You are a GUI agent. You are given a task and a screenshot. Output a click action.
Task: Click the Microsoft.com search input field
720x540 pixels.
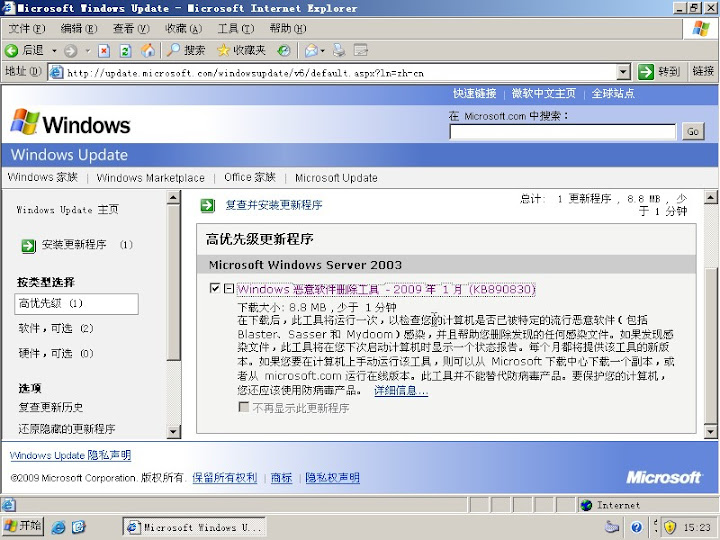[x=563, y=132]
